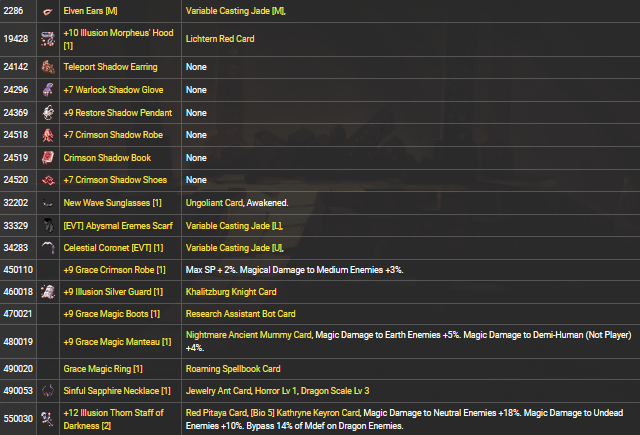Select item ID 480019 cell

coord(18,342)
